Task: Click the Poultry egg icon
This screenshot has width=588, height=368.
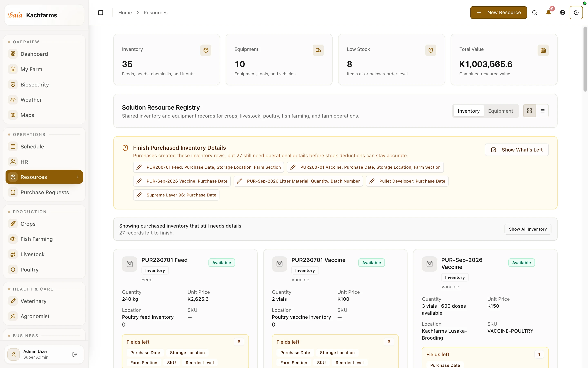Action: 13,269
